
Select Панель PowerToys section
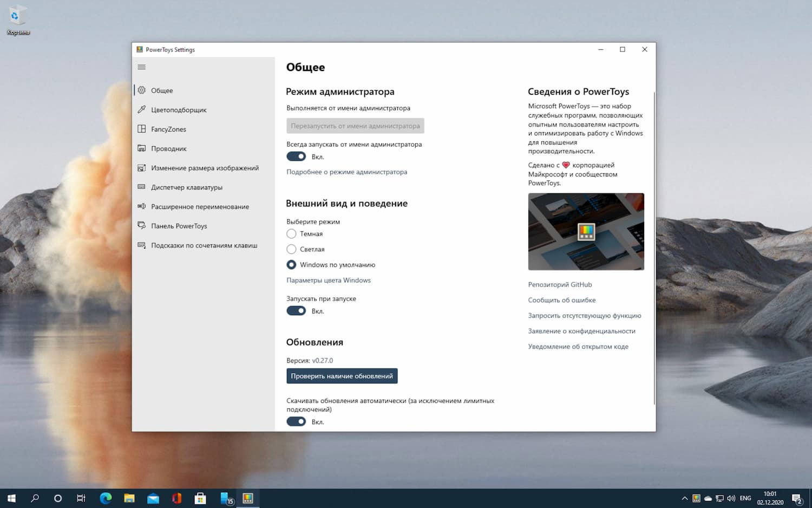tap(179, 226)
